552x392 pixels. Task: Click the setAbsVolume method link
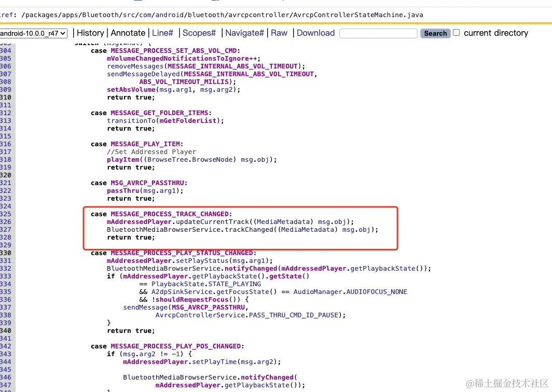coord(131,89)
